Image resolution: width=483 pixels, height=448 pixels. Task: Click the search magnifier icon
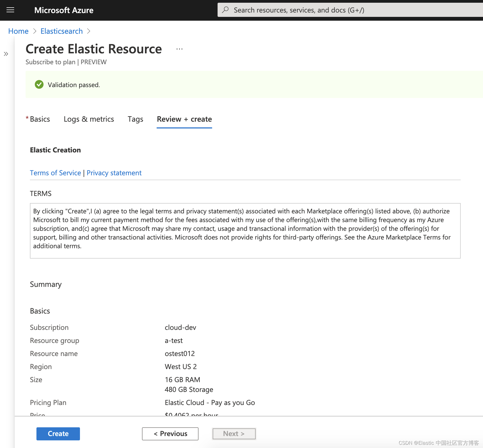tap(225, 10)
